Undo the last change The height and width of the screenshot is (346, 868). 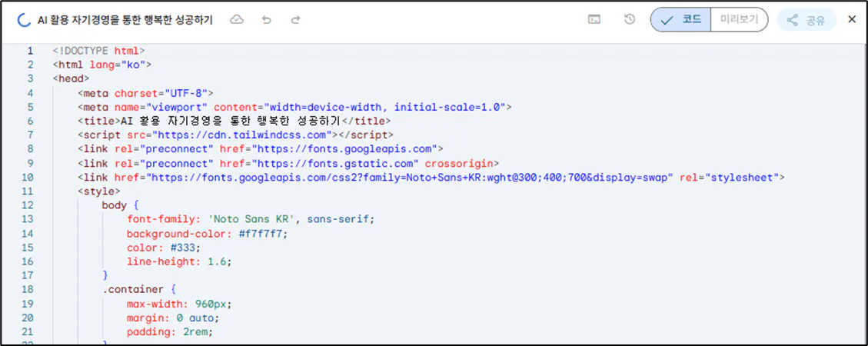point(267,20)
